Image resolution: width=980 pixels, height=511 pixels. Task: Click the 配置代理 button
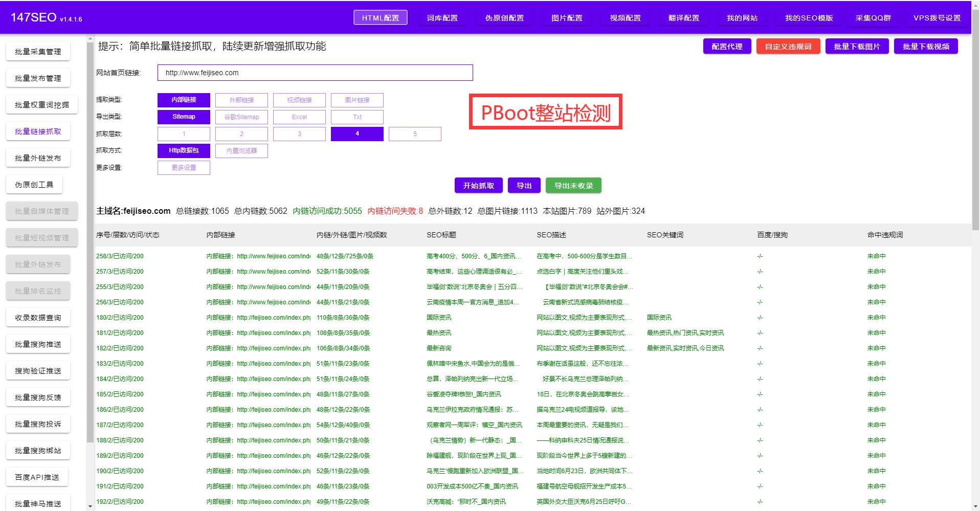[x=727, y=47]
